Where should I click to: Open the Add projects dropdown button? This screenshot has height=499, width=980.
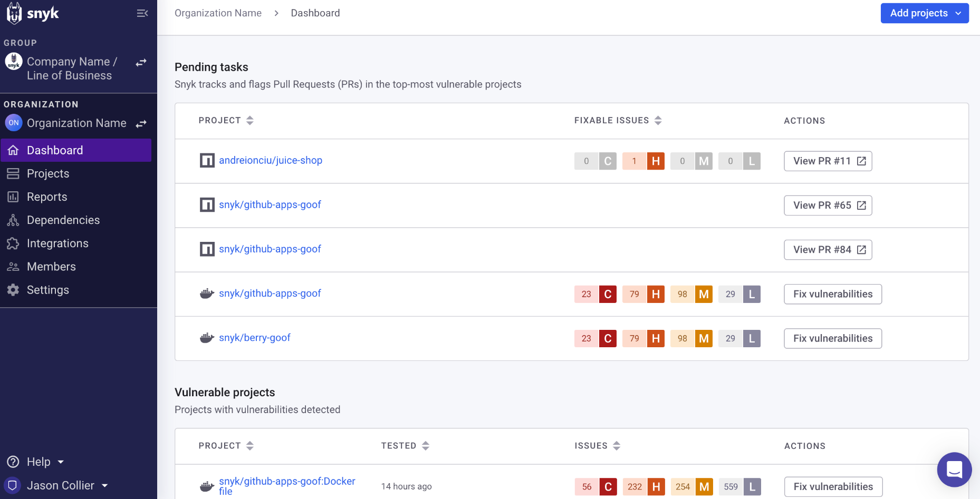pyautogui.click(x=925, y=13)
